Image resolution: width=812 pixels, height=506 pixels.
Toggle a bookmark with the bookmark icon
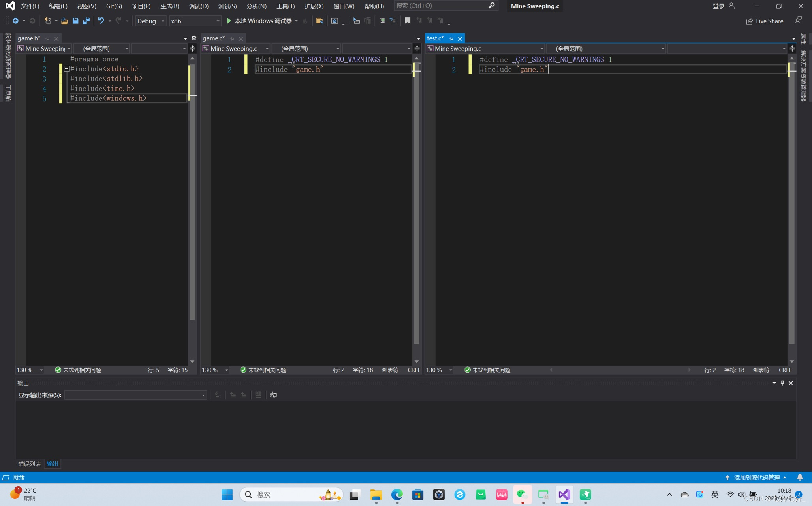tap(407, 21)
